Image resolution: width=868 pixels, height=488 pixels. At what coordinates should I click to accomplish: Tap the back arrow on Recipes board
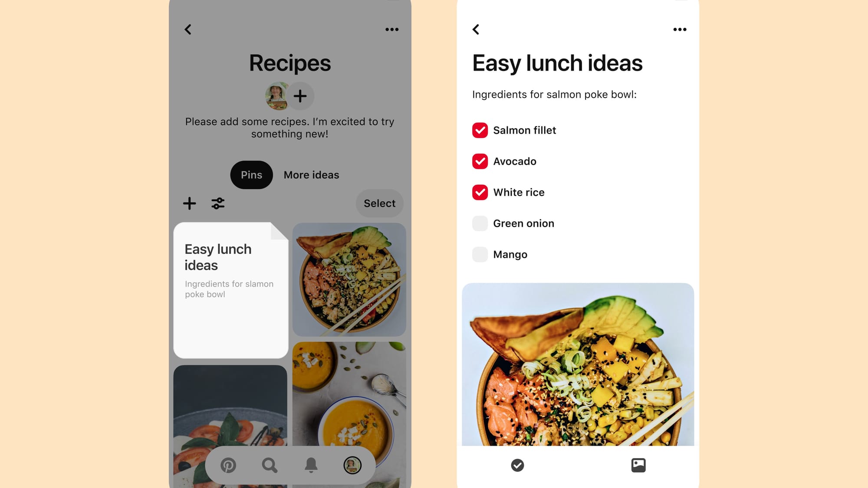coord(188,29)
